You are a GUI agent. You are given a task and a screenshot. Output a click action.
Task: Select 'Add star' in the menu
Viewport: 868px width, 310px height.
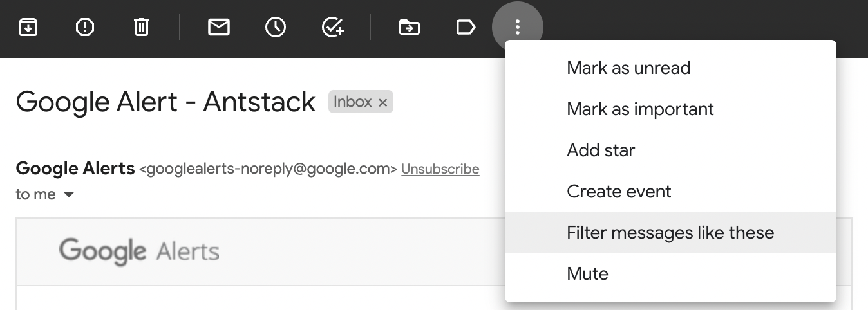coord(601,150)
